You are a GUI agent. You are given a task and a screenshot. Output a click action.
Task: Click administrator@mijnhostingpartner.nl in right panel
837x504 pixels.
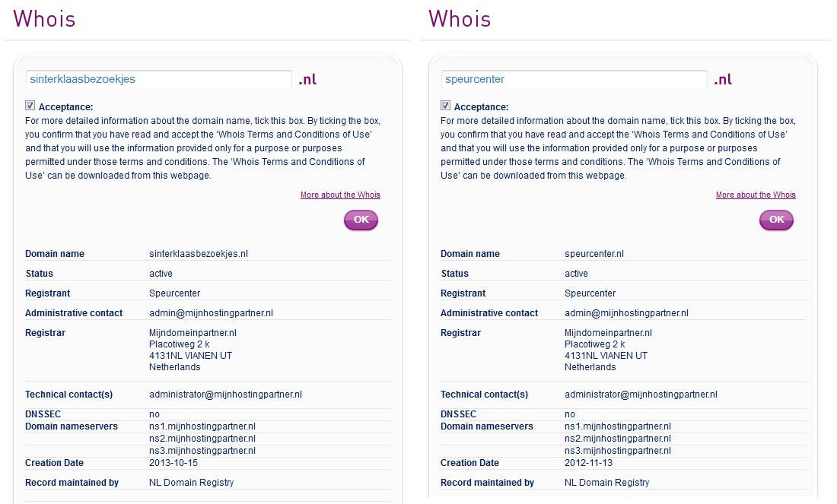(641, 395)
